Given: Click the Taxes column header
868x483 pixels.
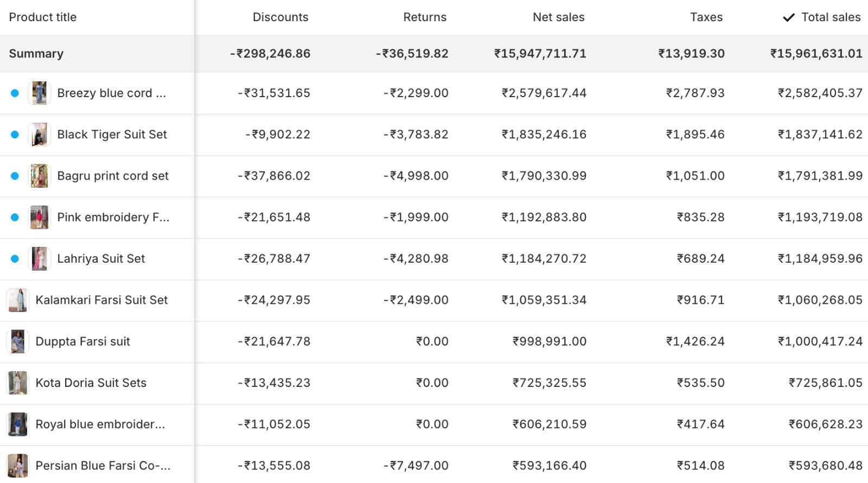Looking at the screenshot, I should click(x=706, y=17).
